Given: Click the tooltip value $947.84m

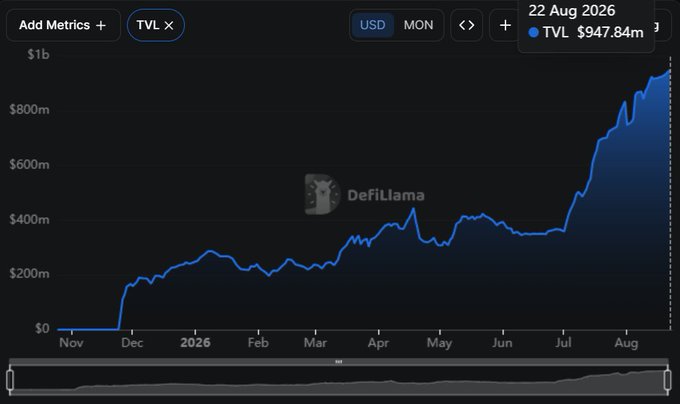Looking at the screenshot, I should [610, 33].
